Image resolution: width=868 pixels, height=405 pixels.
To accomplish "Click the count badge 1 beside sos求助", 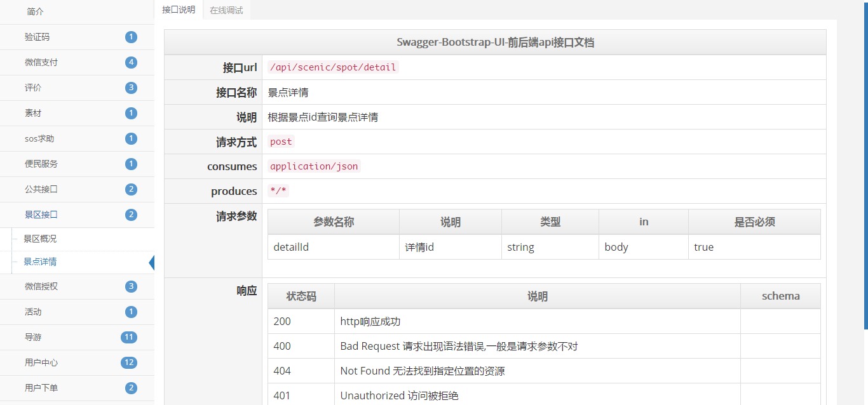I will pos(131,138).
